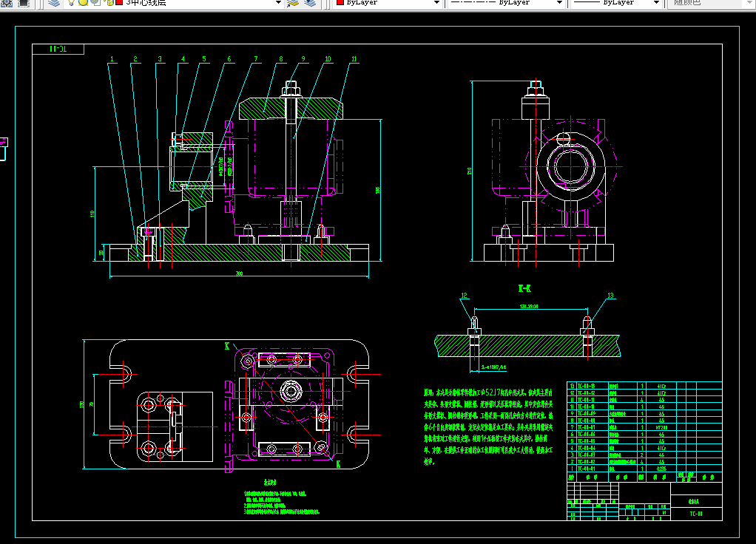Click the 185 vertical dimension text
Screen dimensions: 756x544
coord(377,191)
